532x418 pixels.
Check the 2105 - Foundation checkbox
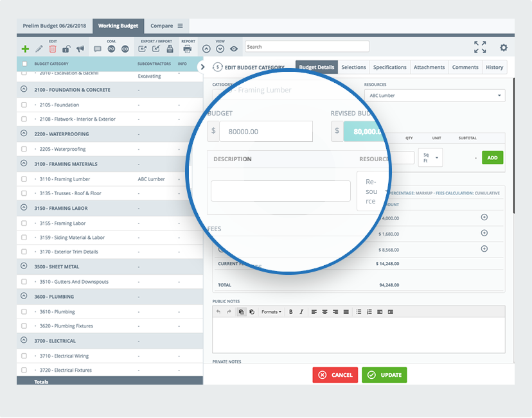[24, 105]
